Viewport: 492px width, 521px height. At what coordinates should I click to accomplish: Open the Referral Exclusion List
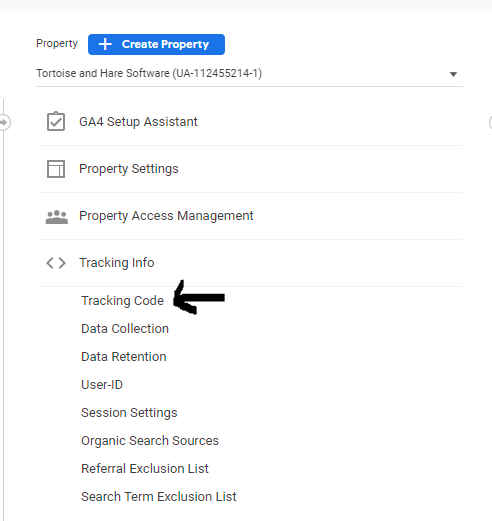pos(145,469)
